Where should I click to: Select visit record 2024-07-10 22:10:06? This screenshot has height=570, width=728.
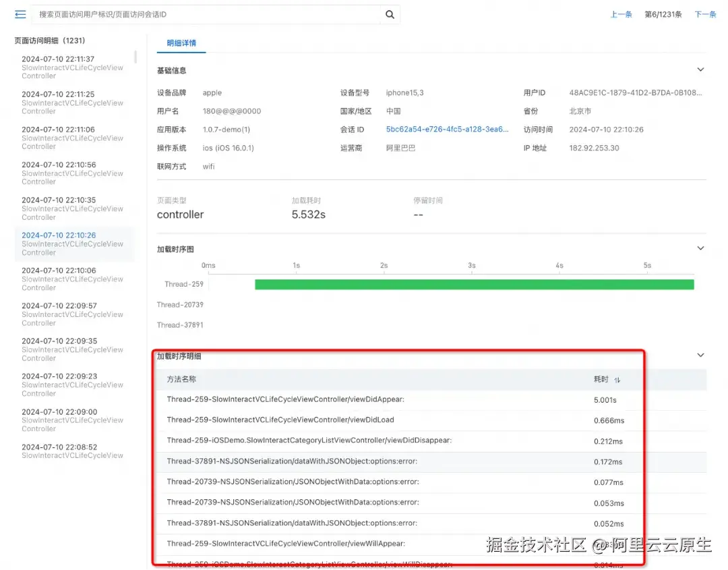pyautogui.click(x=74, y=279)
